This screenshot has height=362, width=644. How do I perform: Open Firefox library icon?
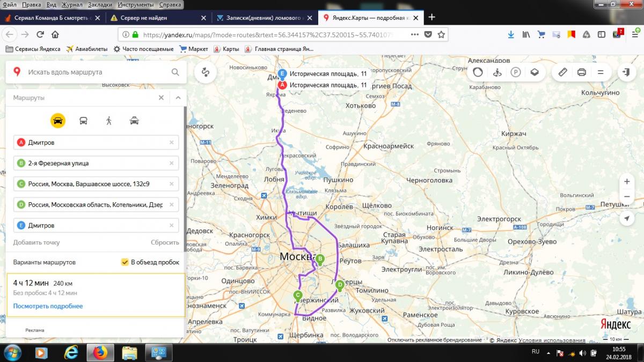[526, 34]
